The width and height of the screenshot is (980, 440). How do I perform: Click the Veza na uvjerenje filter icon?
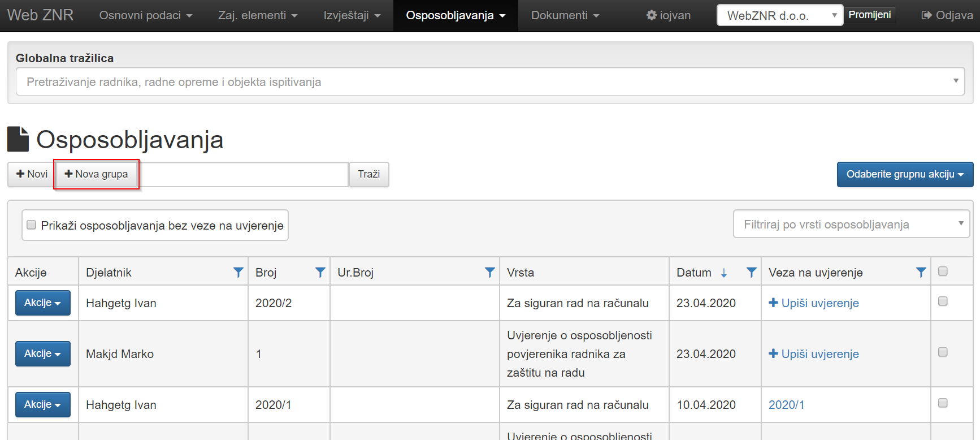[x=921, y=273]
